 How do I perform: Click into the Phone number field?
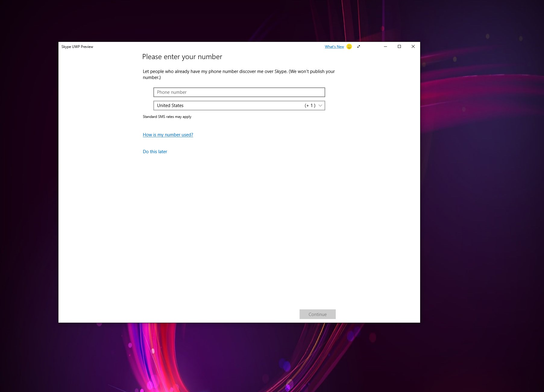click(239, 92)
